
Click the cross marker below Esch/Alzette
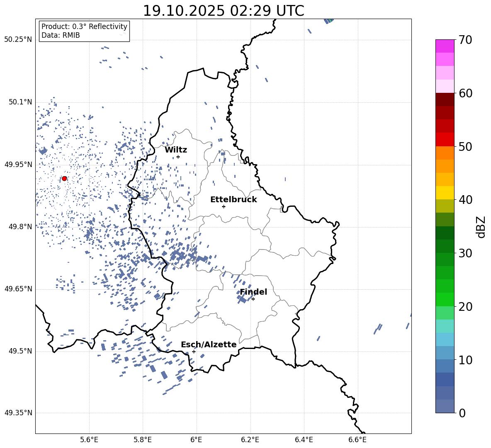(194, 351)
